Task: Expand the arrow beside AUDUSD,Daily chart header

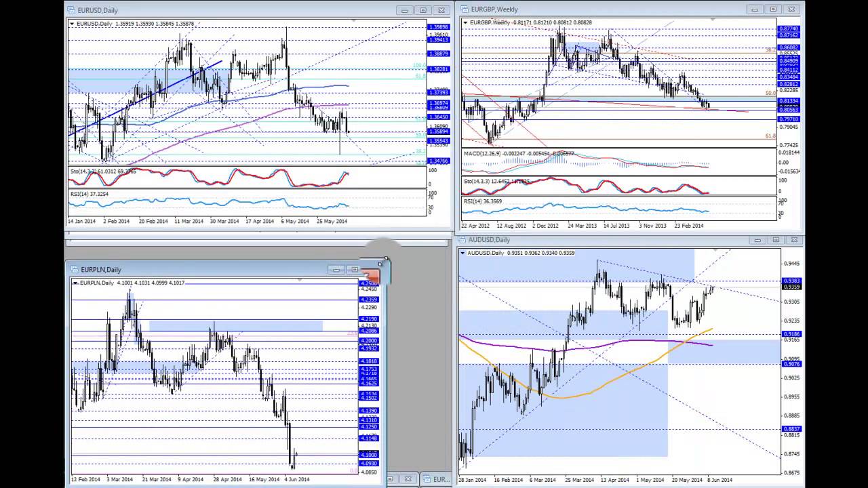Action: click(x=463, y=253)
